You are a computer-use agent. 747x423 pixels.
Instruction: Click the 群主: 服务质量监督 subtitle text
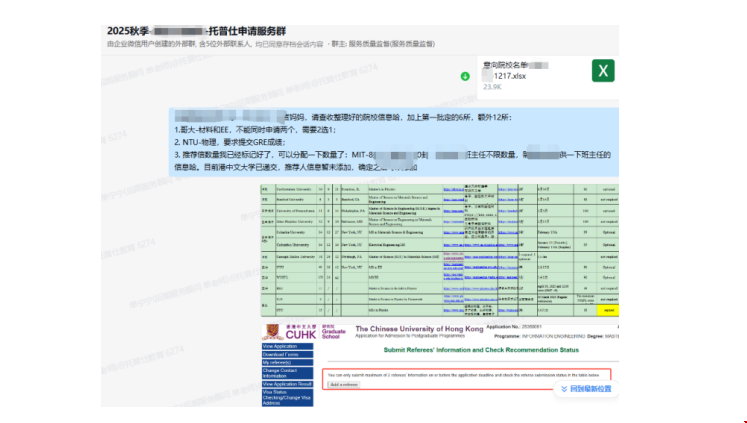click(383, 44)
